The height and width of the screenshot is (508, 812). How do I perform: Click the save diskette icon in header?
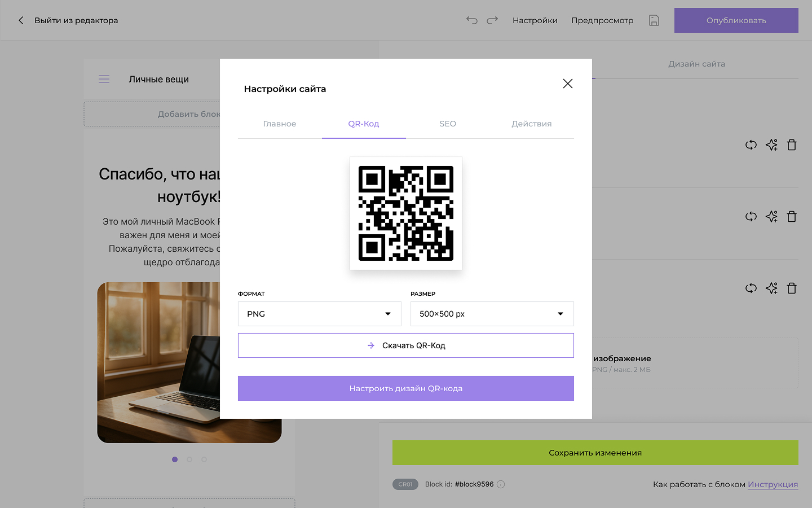654,20
